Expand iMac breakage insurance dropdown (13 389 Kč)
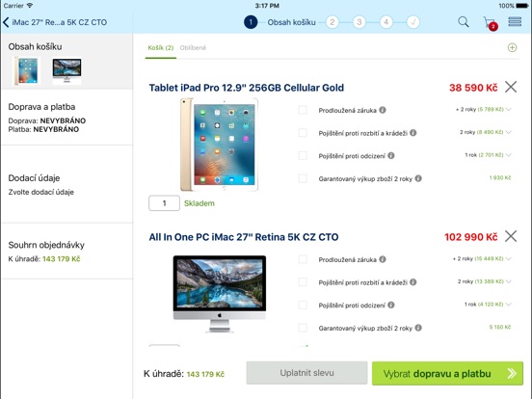The image size is (532, 399). (x=485, y=281)
